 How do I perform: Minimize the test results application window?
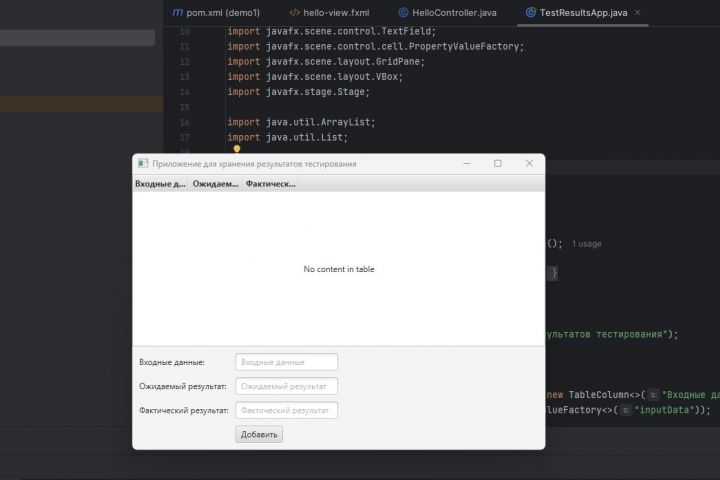tap(467, 164)
